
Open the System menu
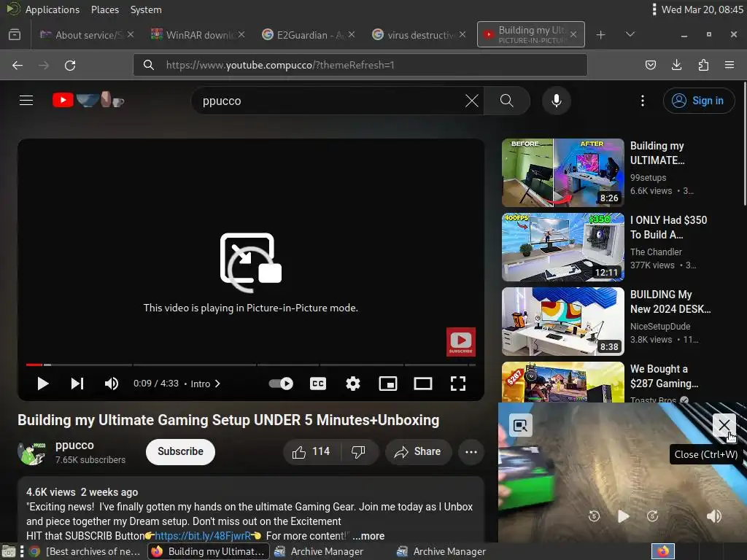point(146,9)
